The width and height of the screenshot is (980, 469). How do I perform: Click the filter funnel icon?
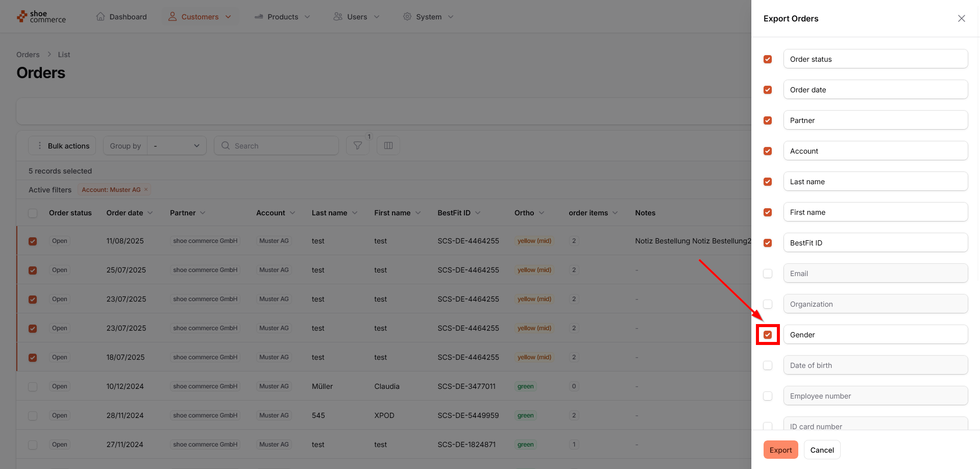click(357, 146)
